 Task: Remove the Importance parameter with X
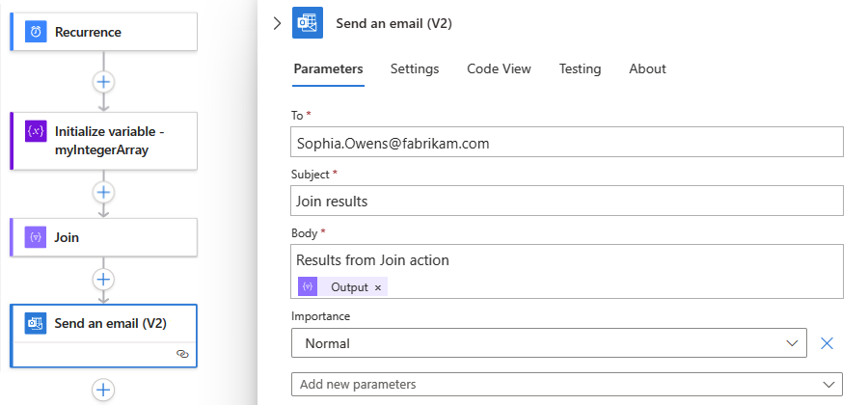[827, 342]
